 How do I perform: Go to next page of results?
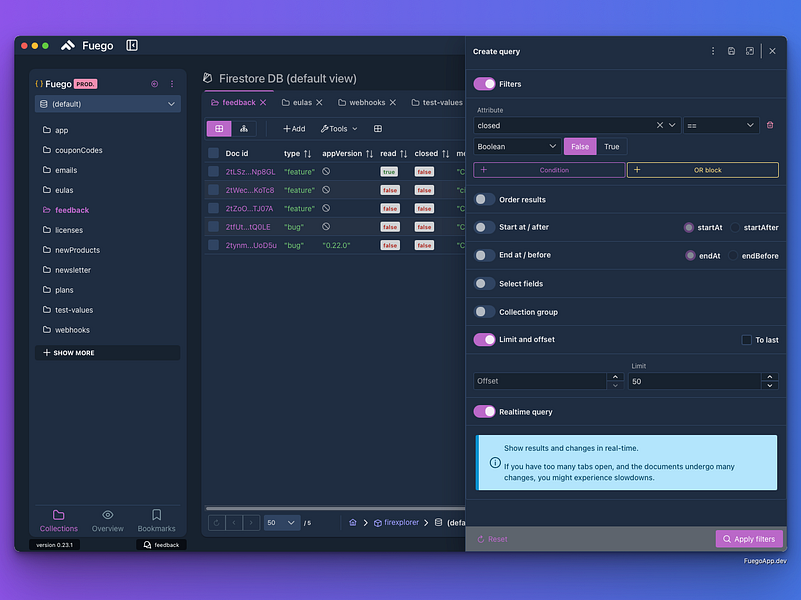(x=251, y=523)
